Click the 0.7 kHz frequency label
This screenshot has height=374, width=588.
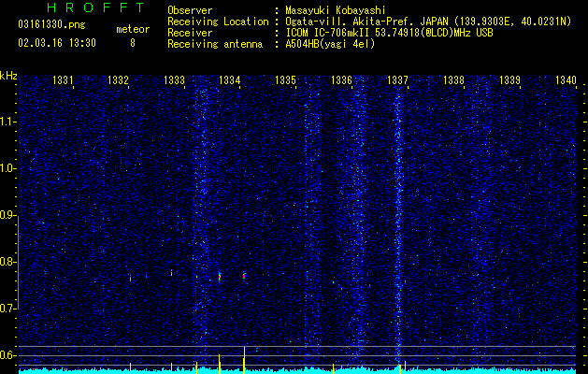[8, 309]
